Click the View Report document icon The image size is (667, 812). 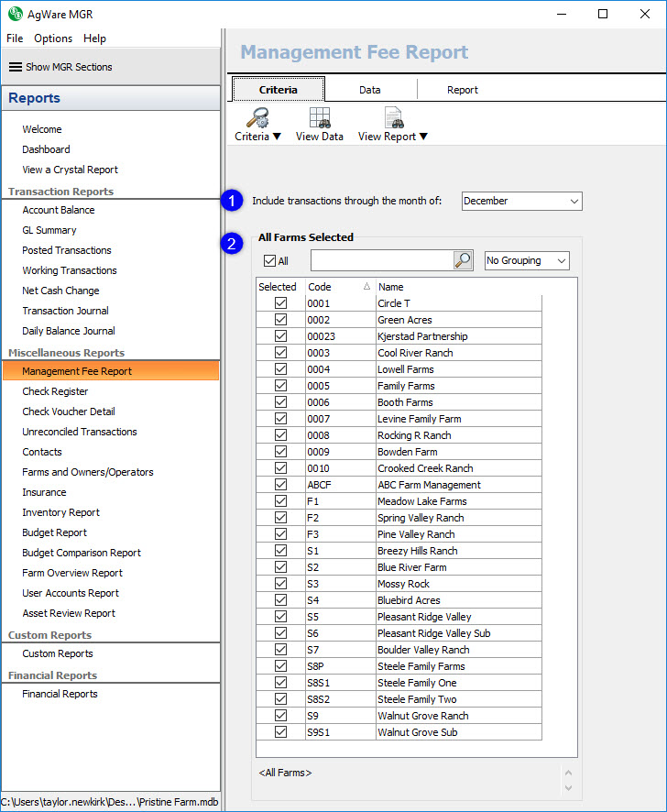point(393,118)
